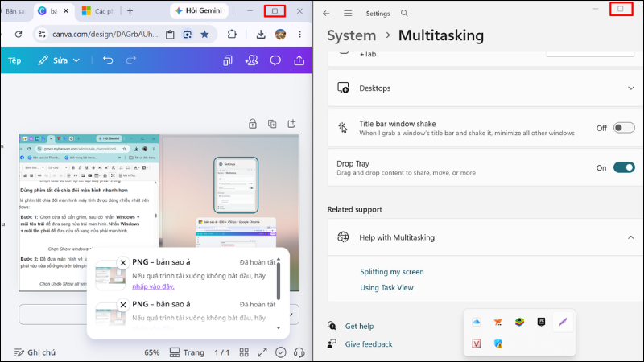The height and width of the screenshot is (362, 644).
Task: Open Canva comments bubble icon
Action: (x=275, y=60)
